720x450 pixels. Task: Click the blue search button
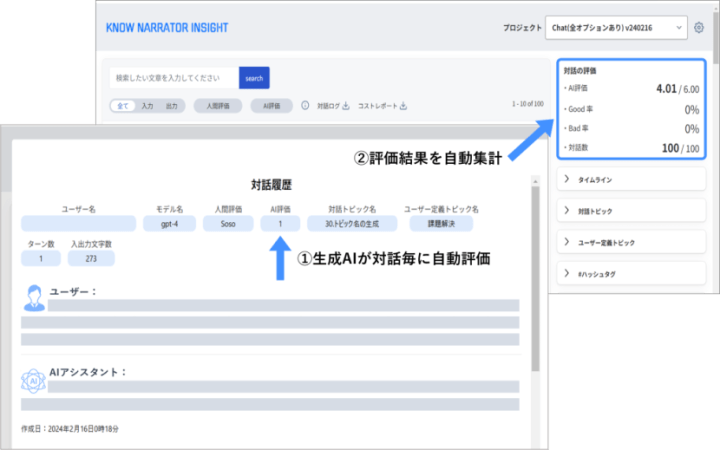pos(254,78)
